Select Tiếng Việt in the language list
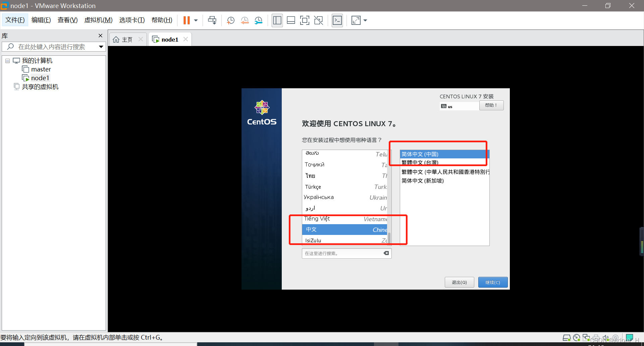Viewport: 644px width, 346px height. [345, 219]
